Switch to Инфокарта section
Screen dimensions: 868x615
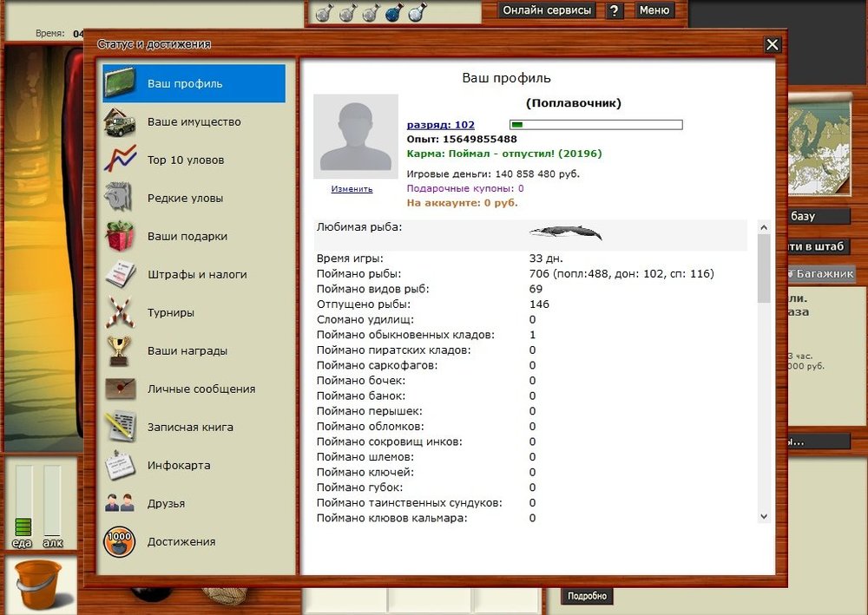179,466
